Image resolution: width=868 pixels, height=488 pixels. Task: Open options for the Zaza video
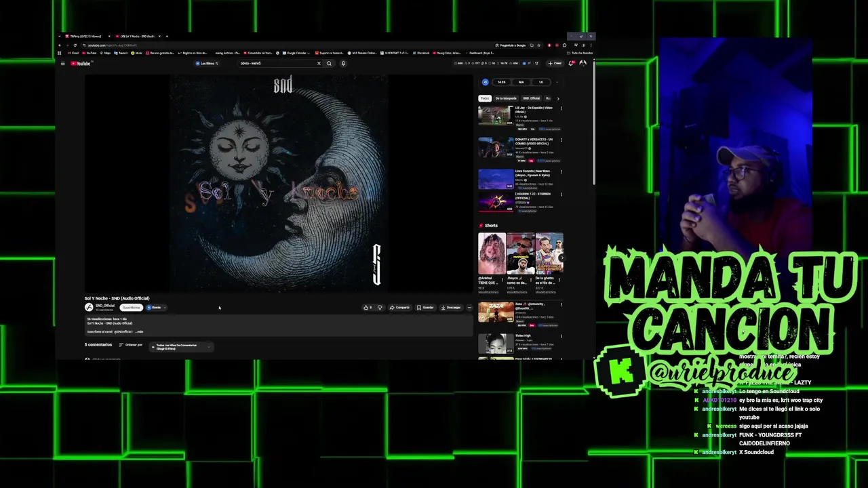coord(561,304)
